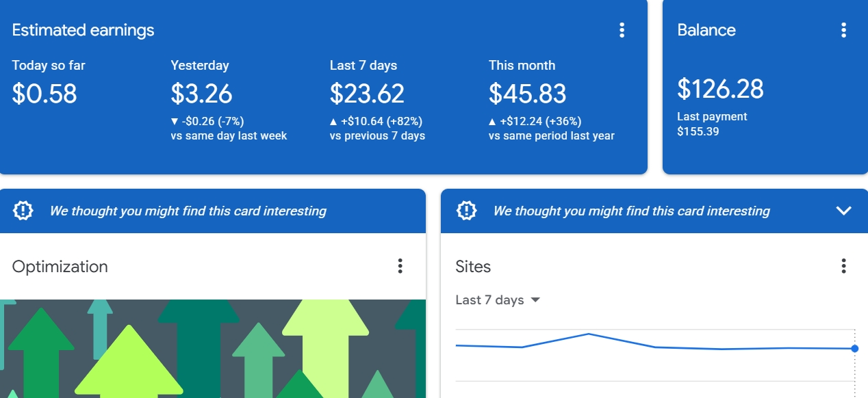This screenshot has height=398, width=868.
Task: Open Optimization card three-dot menu
Action: [x=400, y=266]
